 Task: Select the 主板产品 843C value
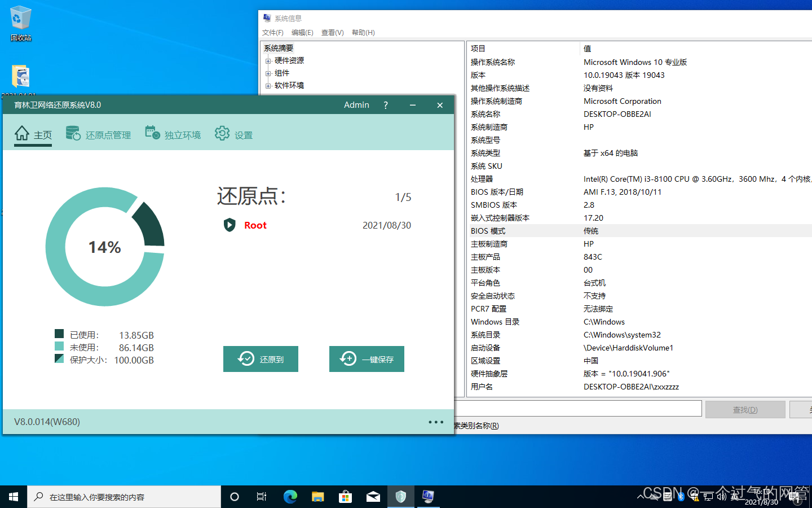[x=593, y=257]
